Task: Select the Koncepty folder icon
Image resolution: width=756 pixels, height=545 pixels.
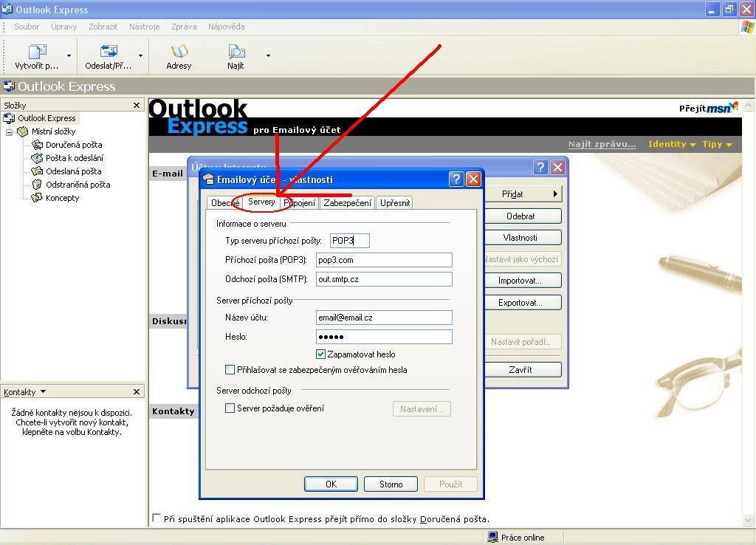Action: [x=37, y=198]
